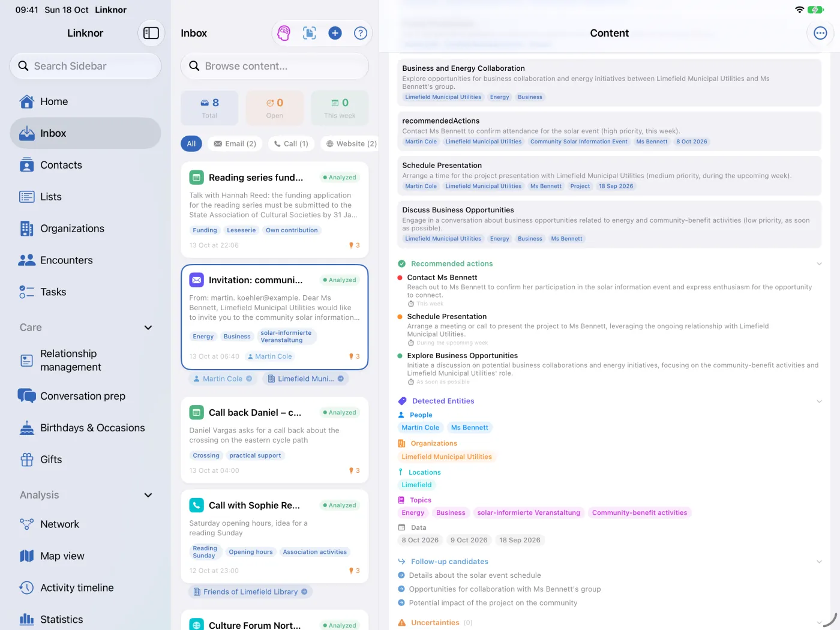Click the Browse content search field
Viewport: 840px width, 630px height.
click(275, 66)
